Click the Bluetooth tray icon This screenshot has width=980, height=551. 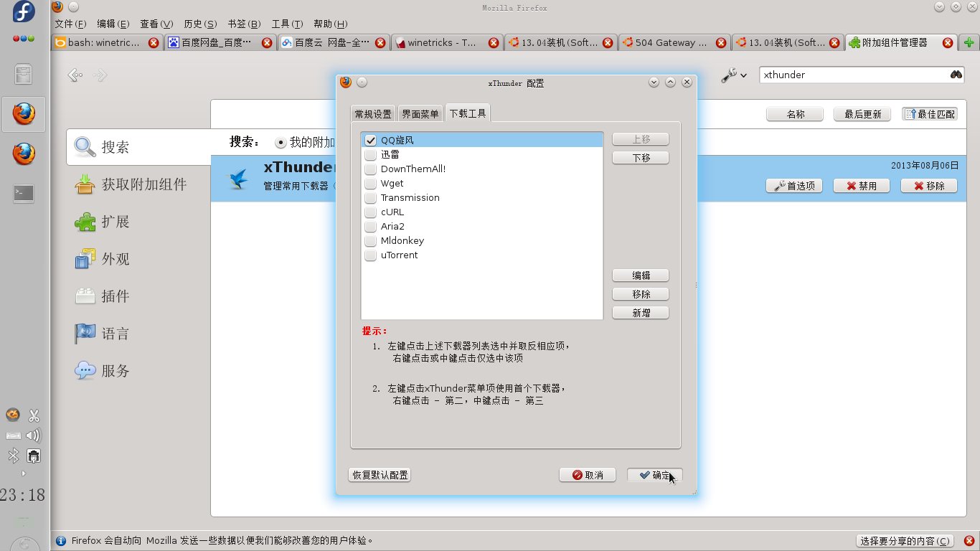point(13,456)
